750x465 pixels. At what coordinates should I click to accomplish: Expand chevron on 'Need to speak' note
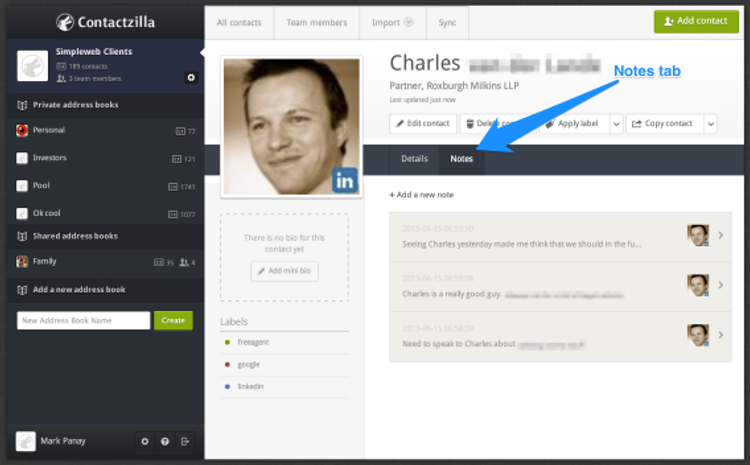tap(720, 335)
